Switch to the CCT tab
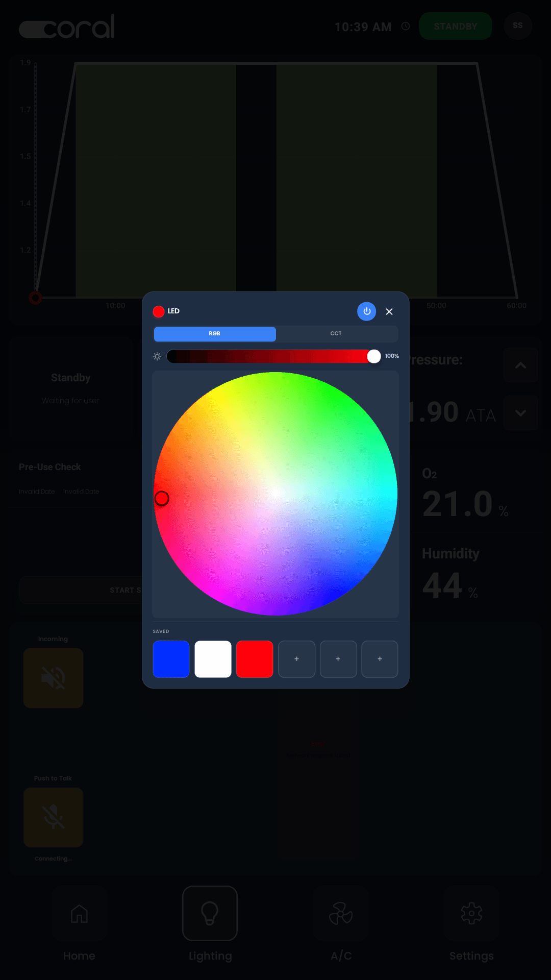This screenshot has height=980, width=551. [x=336, y=334]
